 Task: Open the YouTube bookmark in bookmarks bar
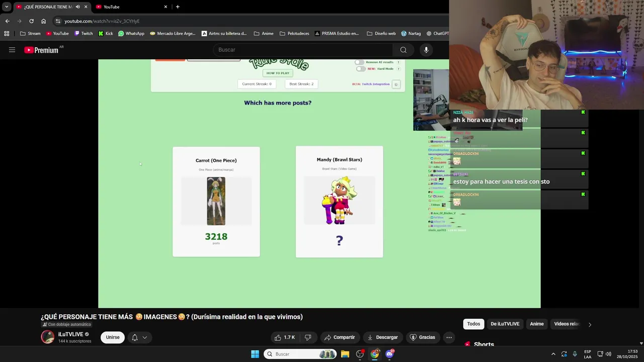57,34
